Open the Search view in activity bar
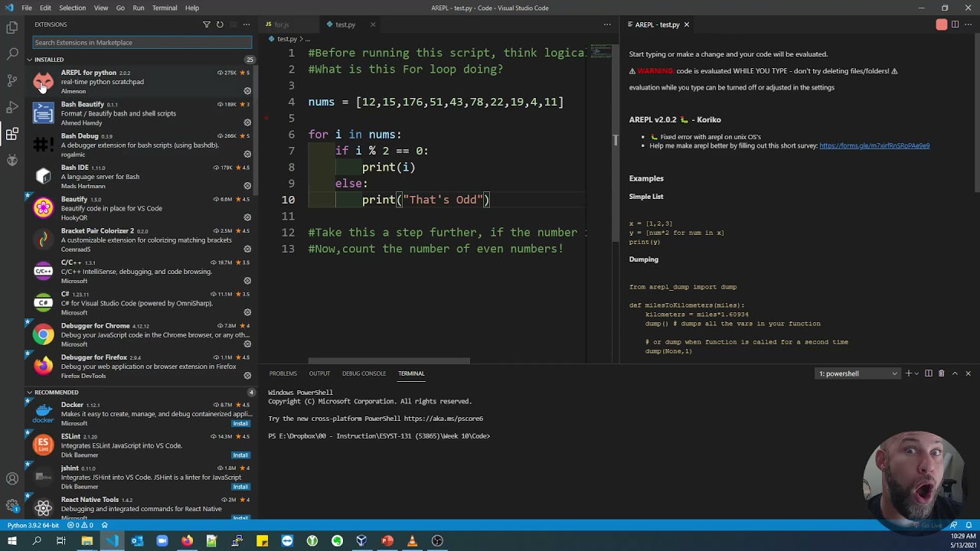Viewport: 980px width, 551px height. click(12, 54)
